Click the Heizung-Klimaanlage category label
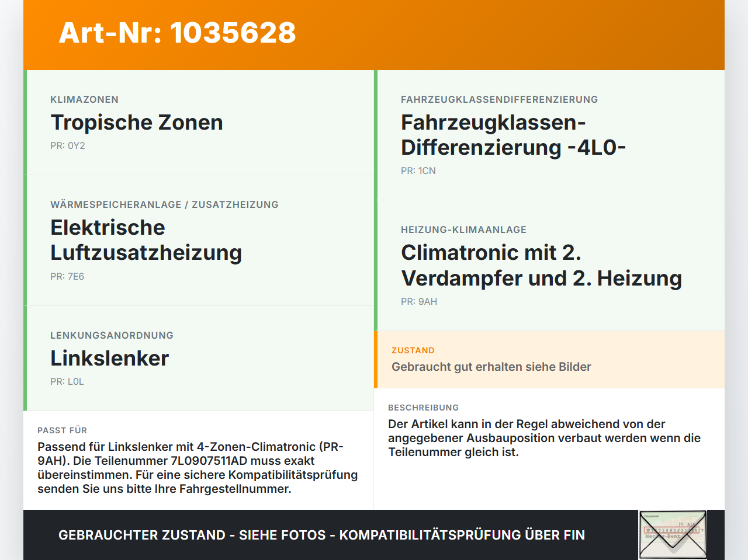748x560 pixels. (463, 229)
